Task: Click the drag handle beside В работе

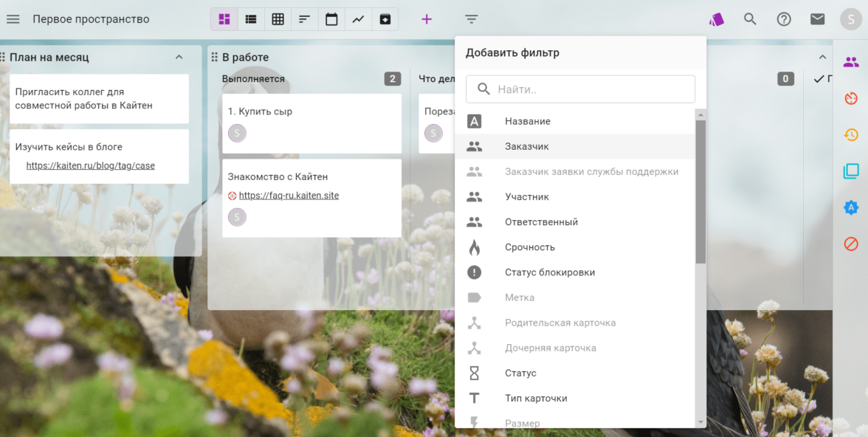Action: (x=215, y=57)
